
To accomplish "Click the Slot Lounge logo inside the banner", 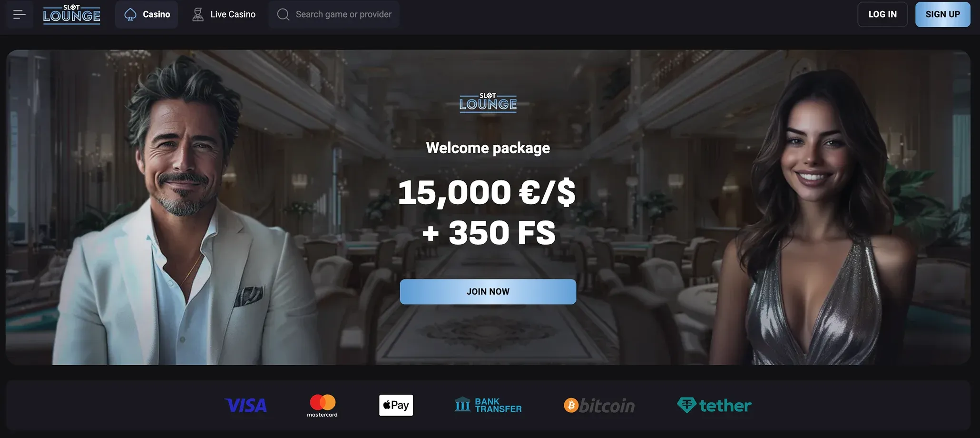I will coord(488,102).
